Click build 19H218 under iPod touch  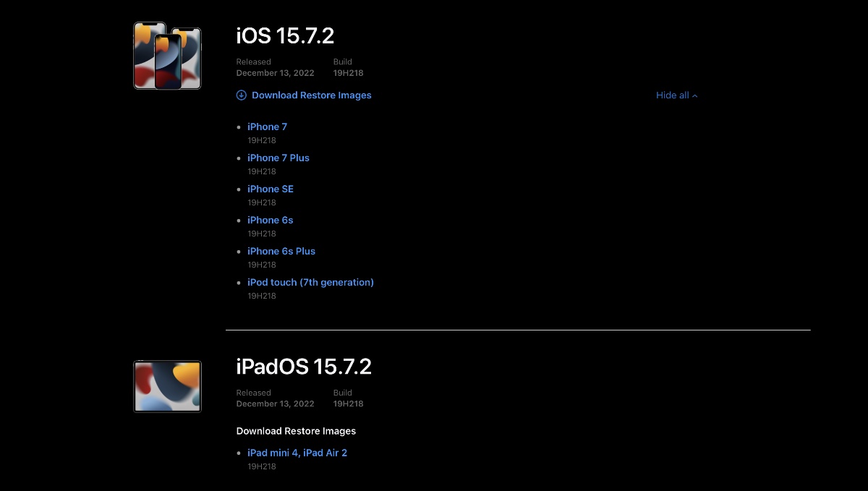pyautogui.click(x=262, y=296)
